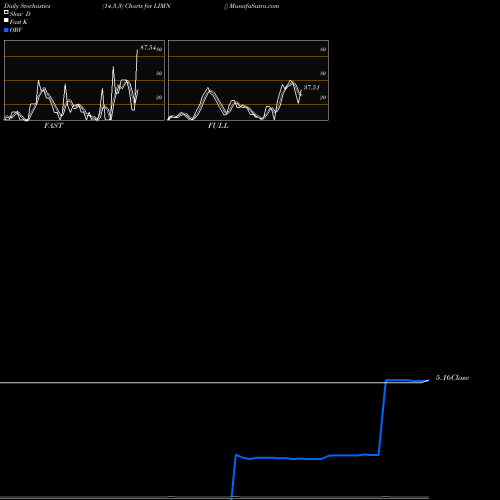Click the 50 axis label in FULL chart
The width and height of the screenshot is (500, 500).
click(323, 73)
